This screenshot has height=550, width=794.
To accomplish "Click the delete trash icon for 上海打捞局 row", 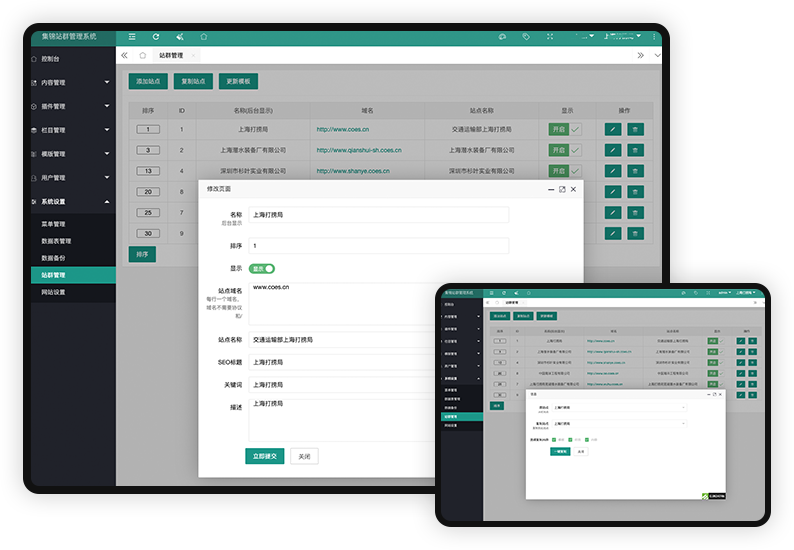I will point(635,129).
